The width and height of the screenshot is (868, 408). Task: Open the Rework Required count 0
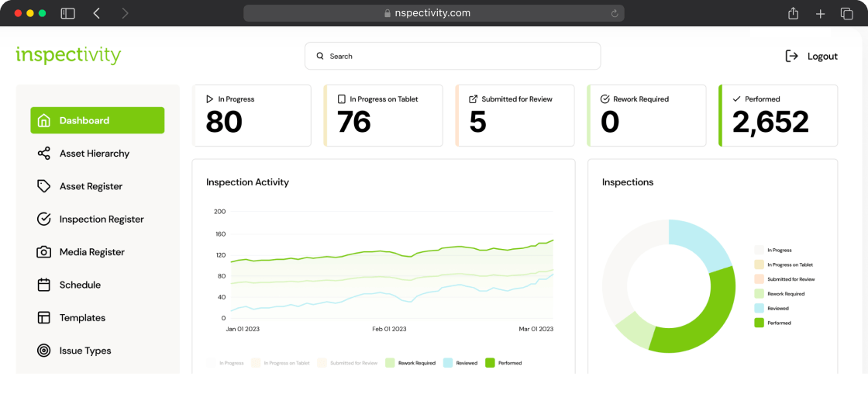click(610, 122)
